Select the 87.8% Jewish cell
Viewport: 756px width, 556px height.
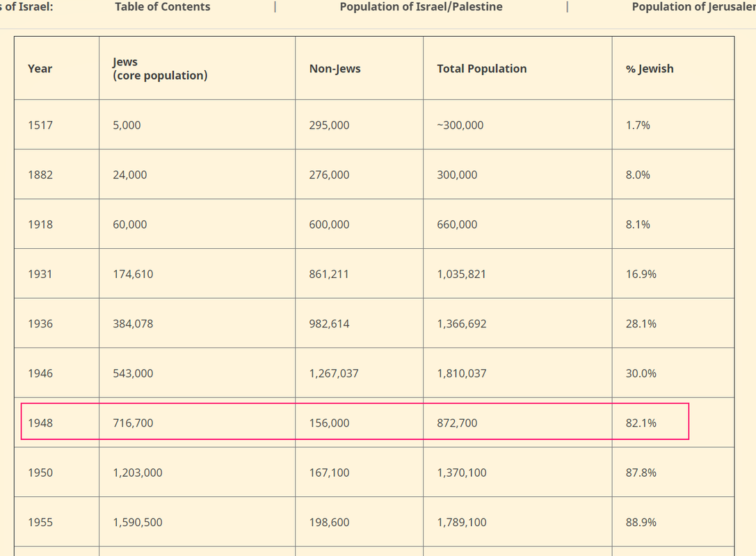pos(673,472)
